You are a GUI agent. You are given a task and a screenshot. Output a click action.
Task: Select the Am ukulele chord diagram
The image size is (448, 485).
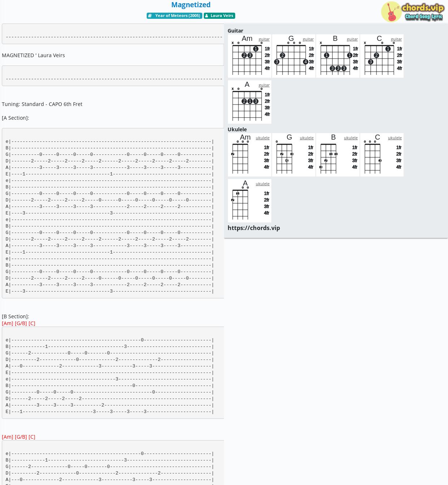coord(250,155)
